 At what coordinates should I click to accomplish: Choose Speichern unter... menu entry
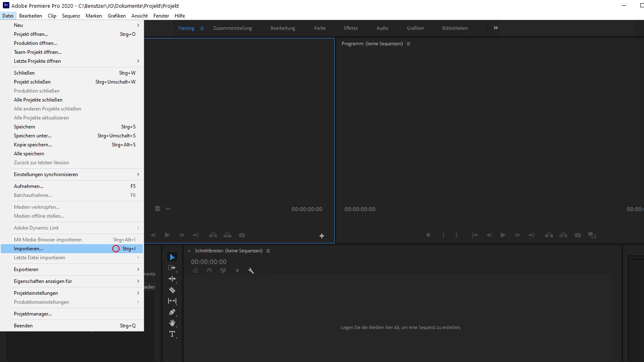click(72, 136)
